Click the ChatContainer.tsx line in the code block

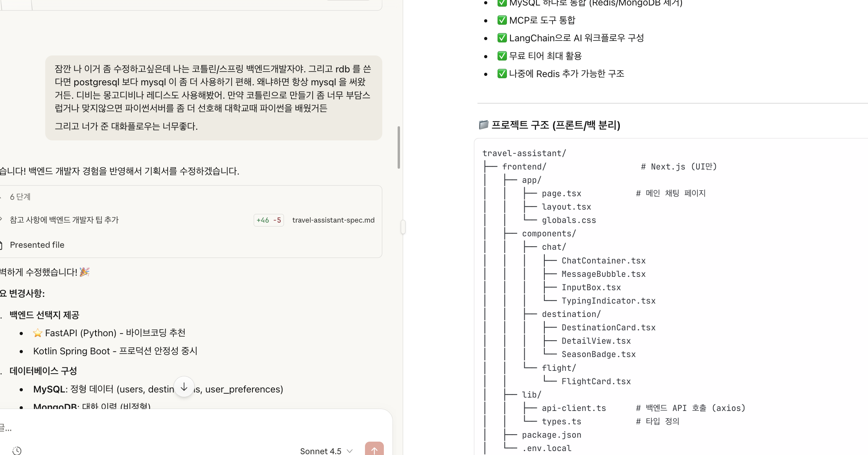603,261
